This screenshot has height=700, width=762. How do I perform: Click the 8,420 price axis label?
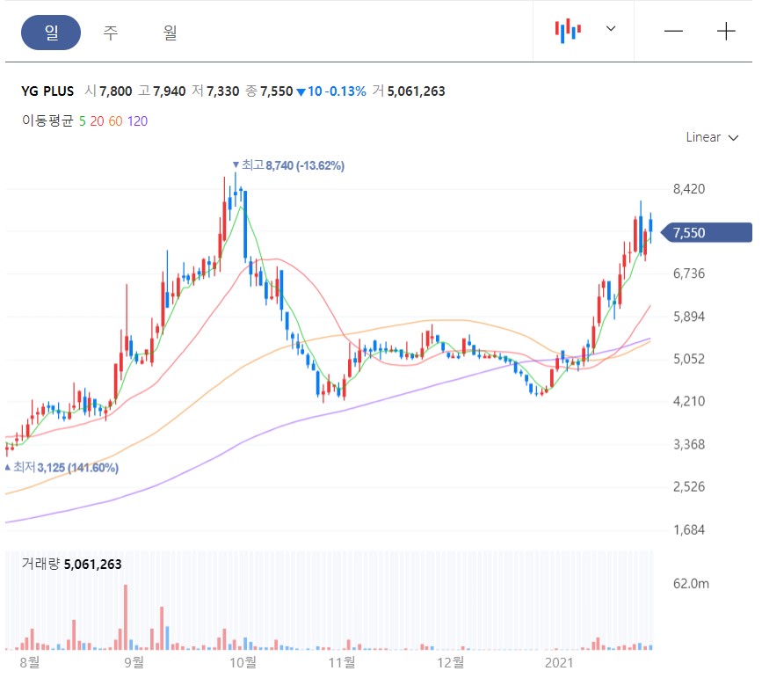(689, 189)
